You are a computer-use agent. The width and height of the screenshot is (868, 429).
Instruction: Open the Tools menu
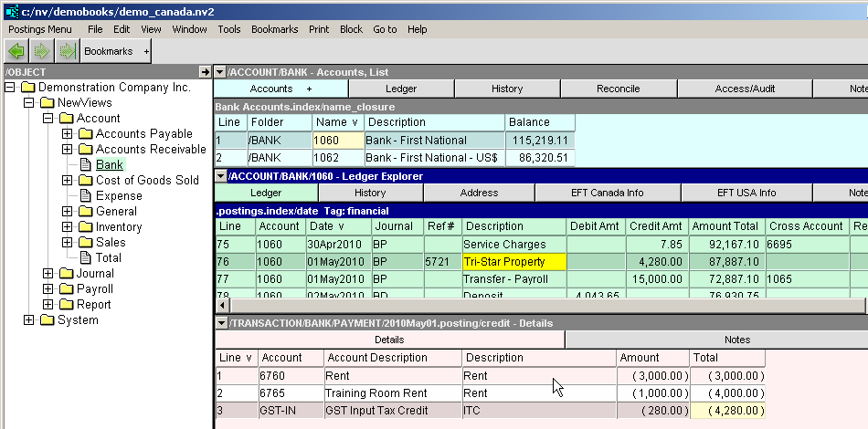(x=229, y=29)
